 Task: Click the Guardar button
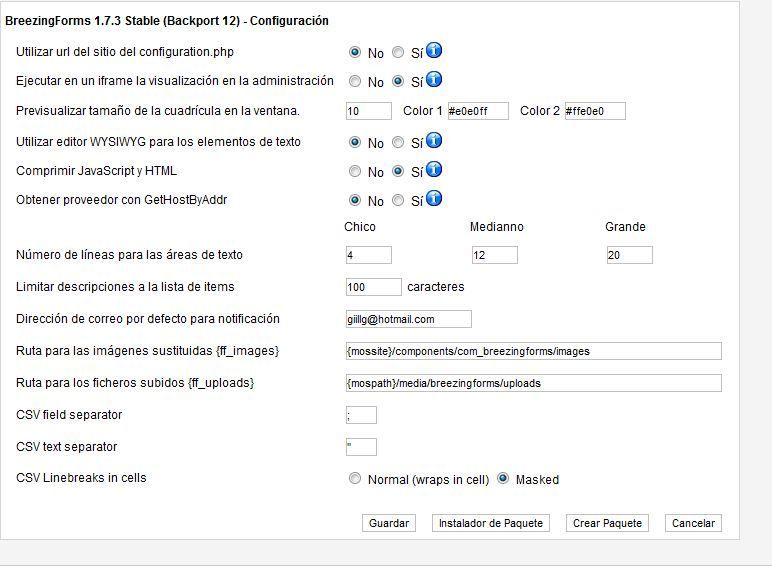(x=389, y=523)
